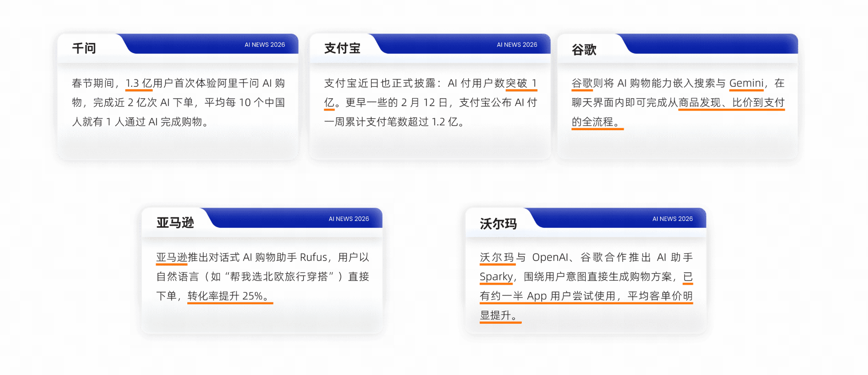Screen dimensions: 868x375
Task: Click AI NEWS 2026 label on 亚马逊 card
Action: [349, 219]
